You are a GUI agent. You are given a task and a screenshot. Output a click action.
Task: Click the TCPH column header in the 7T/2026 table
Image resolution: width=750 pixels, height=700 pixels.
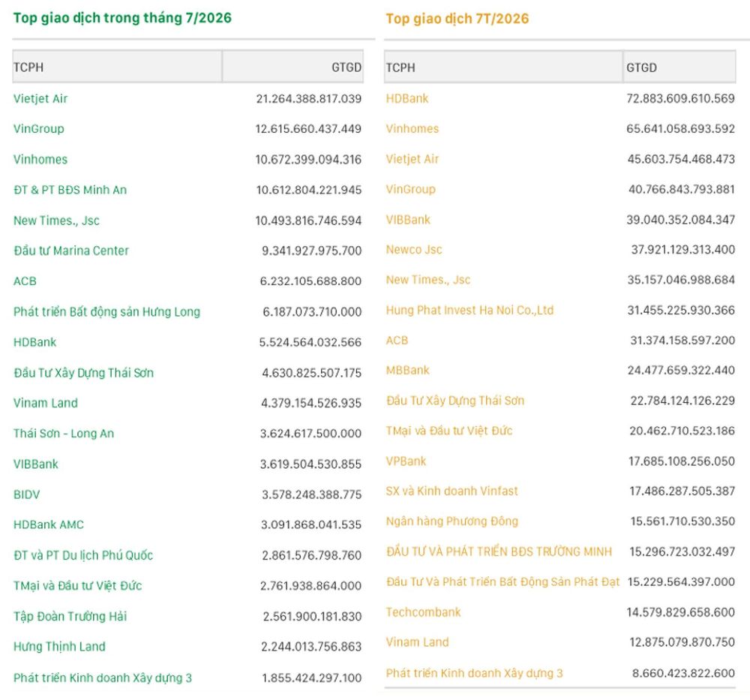(x=503, y=68)
